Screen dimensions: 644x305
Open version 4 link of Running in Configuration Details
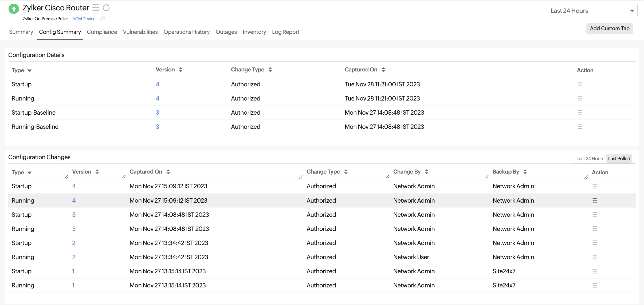tap(158, 98)
